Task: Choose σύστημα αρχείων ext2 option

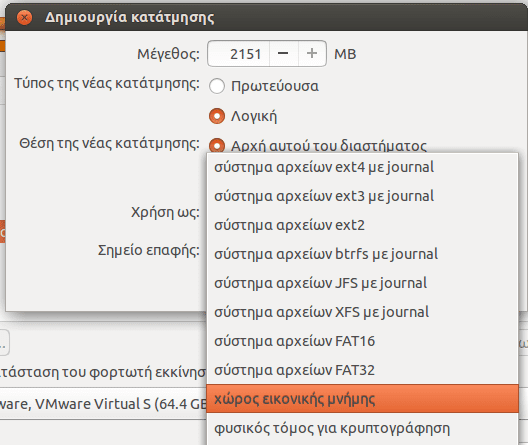Action: (362, 225)
